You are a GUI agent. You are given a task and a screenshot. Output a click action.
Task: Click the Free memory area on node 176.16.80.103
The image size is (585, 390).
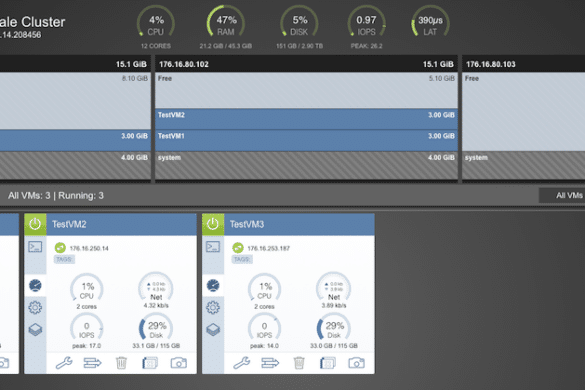point(524,112)
